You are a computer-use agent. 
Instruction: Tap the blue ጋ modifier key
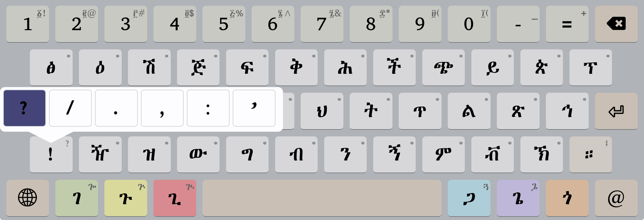point(469,198)
